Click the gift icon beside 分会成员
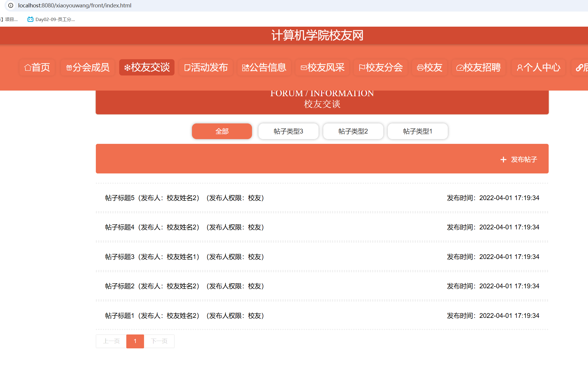Viewport: 588px width, 383px height. (69, 67)
